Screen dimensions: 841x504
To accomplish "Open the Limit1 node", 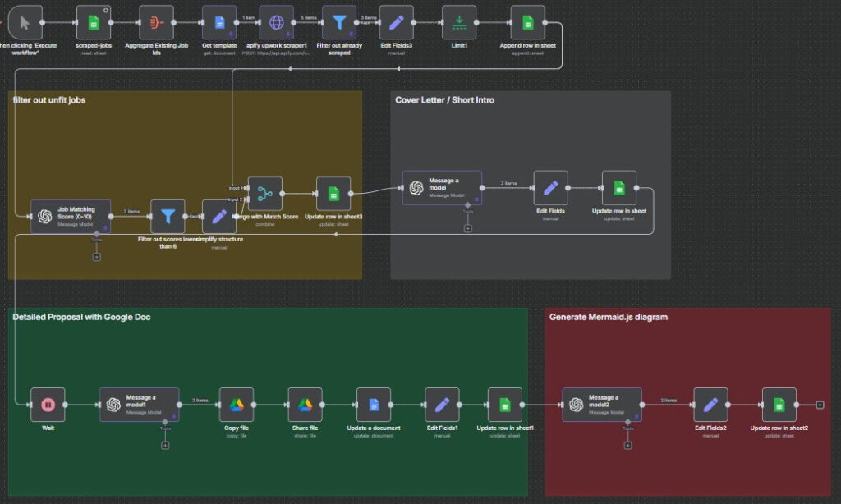I will point(459,22).
